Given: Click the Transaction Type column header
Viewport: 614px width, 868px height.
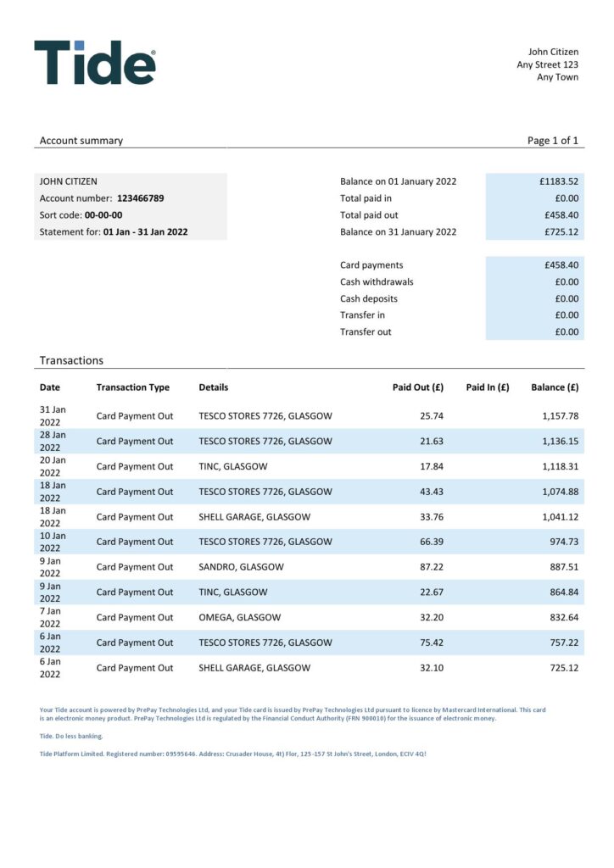Looking at the screenshot, I should click(133, 387).
